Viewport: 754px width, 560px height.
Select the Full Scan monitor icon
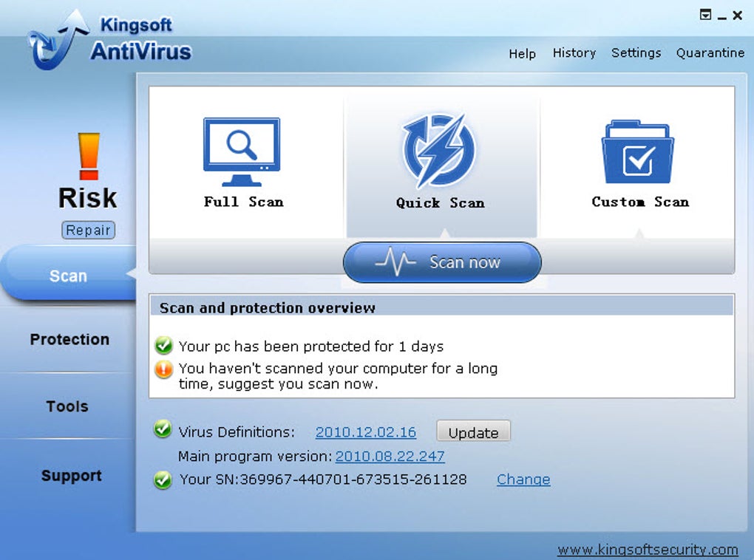tap(242, 152)
